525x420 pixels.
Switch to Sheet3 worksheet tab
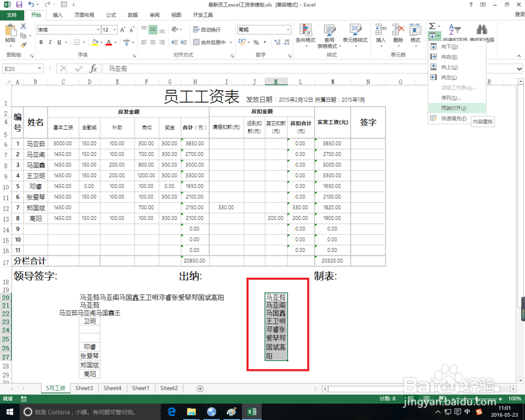84,388
